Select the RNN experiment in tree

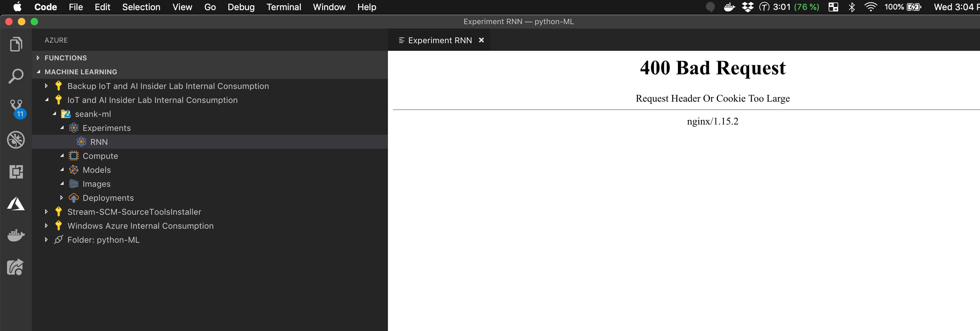coord(210,142)
